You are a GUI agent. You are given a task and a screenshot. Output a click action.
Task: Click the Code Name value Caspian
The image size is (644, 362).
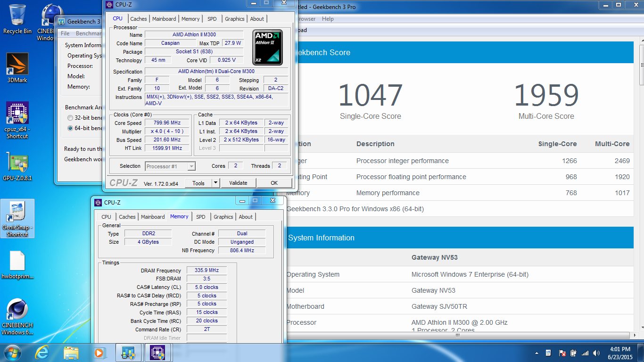170,43
